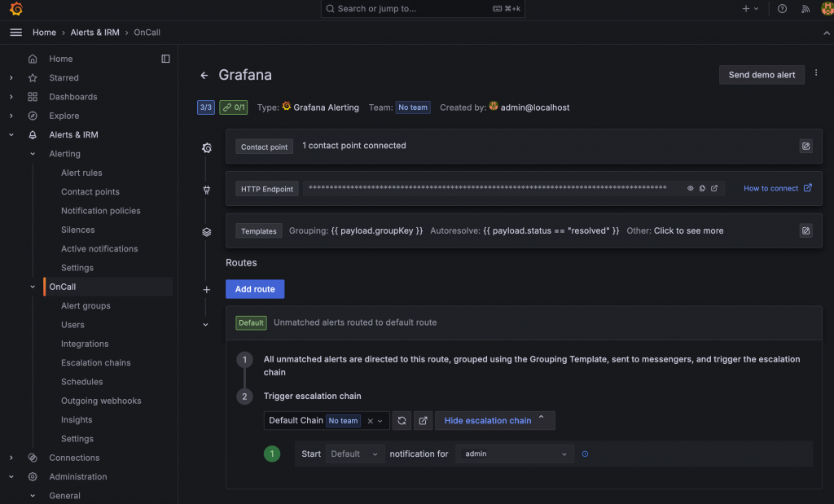Image resolution: width=834 pixels, height=504 pixels.
Task: Open Home in the sidebar
Action: (x=60, y=59)
